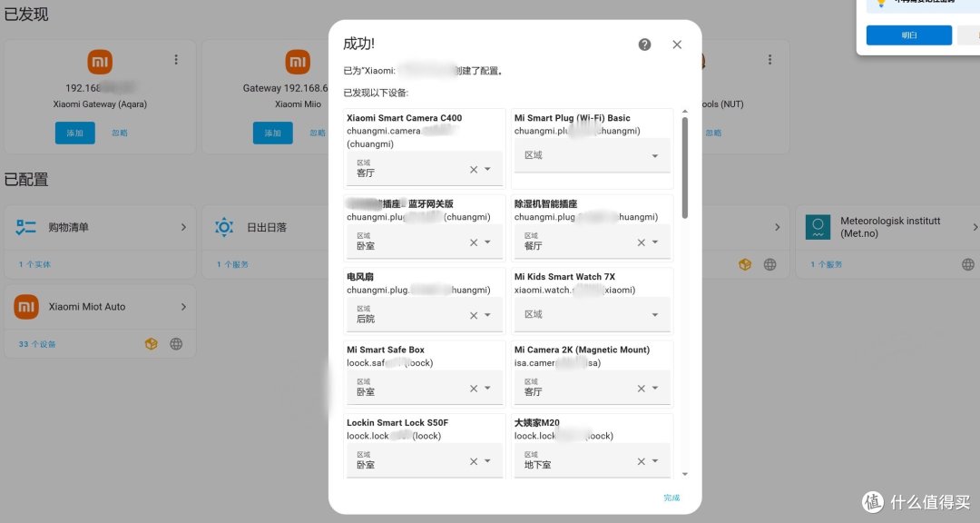
Task: Click the orange box icon on the card left of Met.no
Action: tap(745, 264)
